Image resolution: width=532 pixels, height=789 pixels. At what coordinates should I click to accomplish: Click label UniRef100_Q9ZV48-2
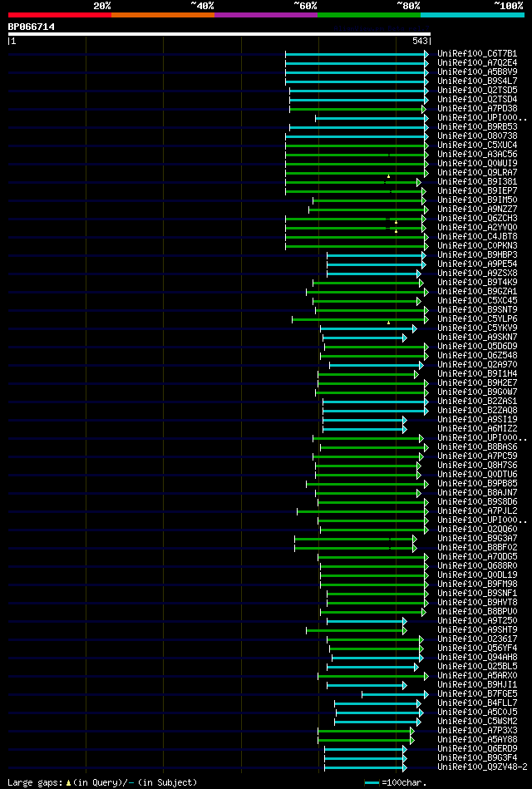482,767
